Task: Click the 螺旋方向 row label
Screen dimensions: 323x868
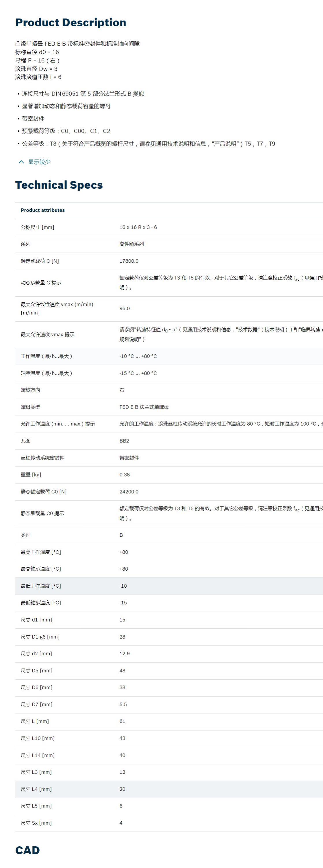Action: pyautogui.click(x=30, y=390)
